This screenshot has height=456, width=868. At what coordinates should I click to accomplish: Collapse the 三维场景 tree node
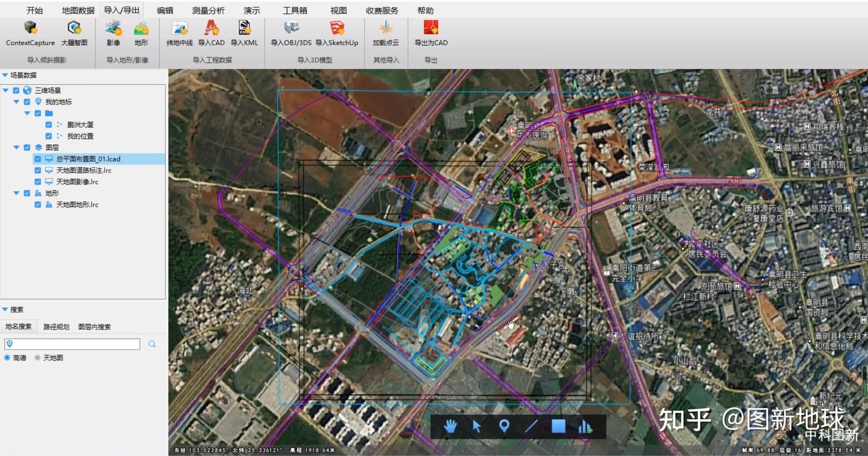(7, 90)
